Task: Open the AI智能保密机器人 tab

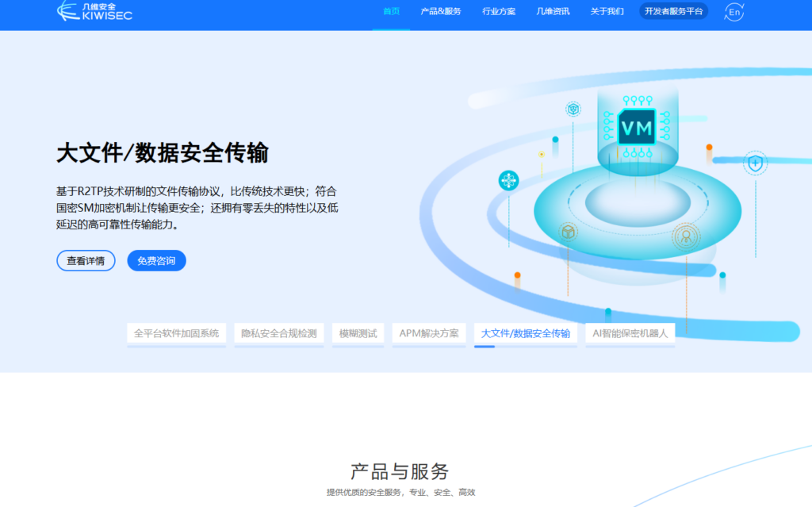Action: pyautogui.click(x=629, y=334)
